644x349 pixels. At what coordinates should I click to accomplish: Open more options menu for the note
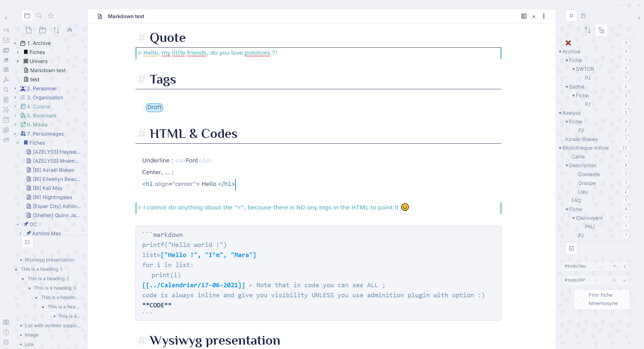pyautogui.click(x=544, y=16)
